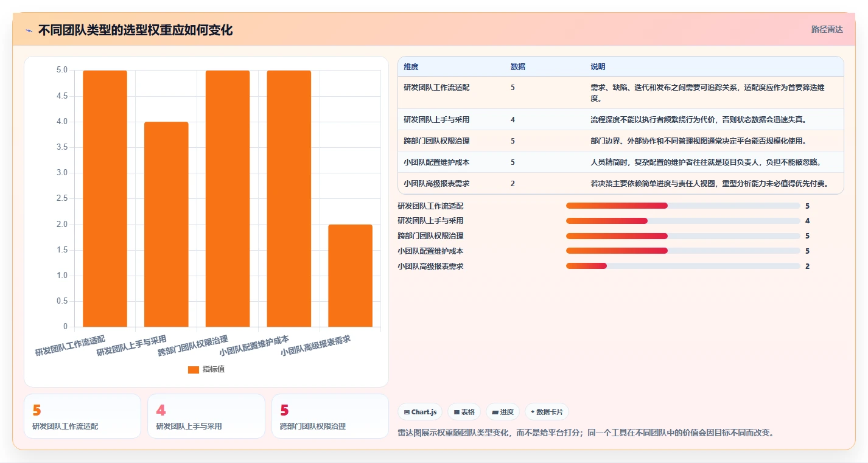
Task: Click the explanation starting with 若决策主要依赖
Action: [x=709, y=184]
